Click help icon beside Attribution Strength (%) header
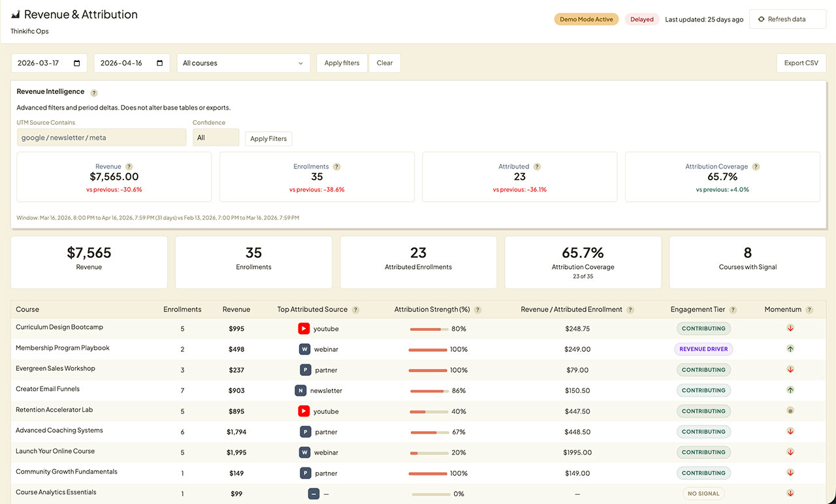Image resolution: width=836 pixels, height=504 pixels. click(x=477, y=310)
